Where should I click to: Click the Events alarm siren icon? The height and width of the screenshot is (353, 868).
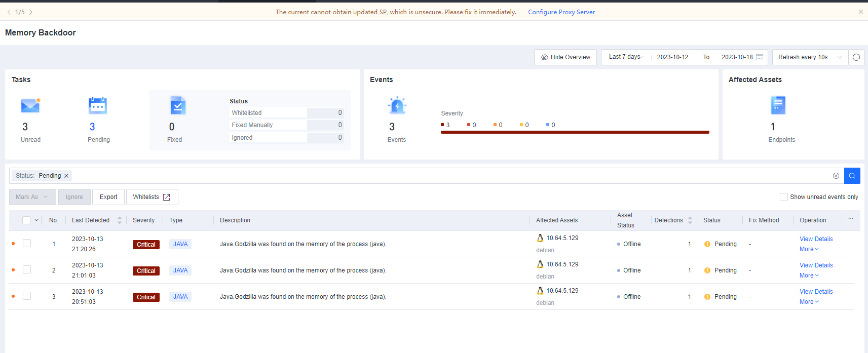click(397, 105)
